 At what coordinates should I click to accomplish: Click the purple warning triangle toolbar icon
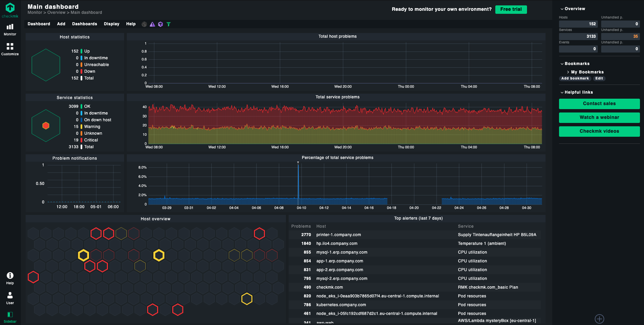point(152,24)
